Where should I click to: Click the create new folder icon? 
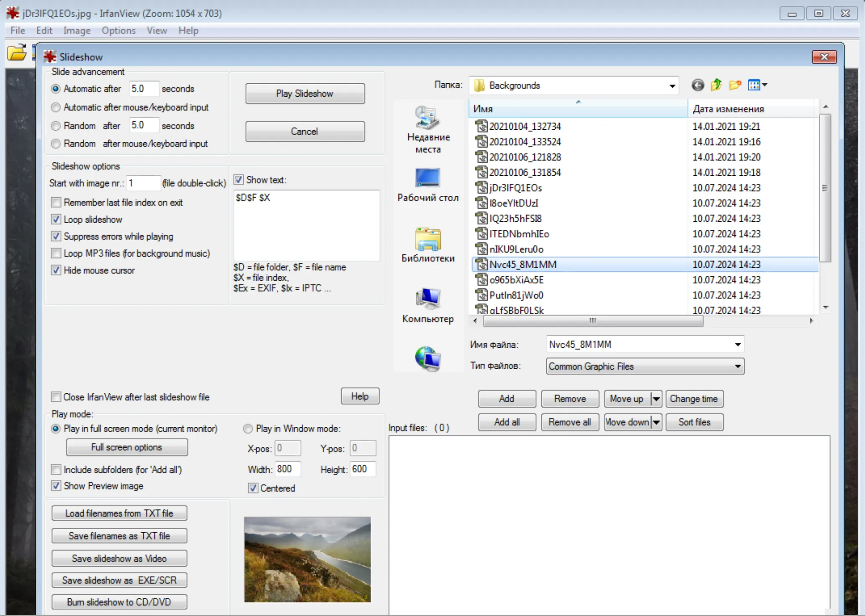735,85
